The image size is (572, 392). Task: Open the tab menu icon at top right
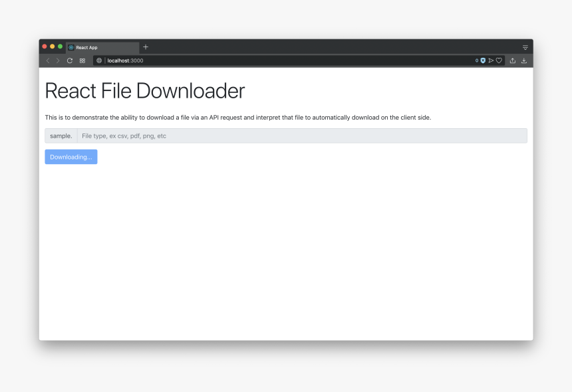pyautogui.click(x=525, y=47)
